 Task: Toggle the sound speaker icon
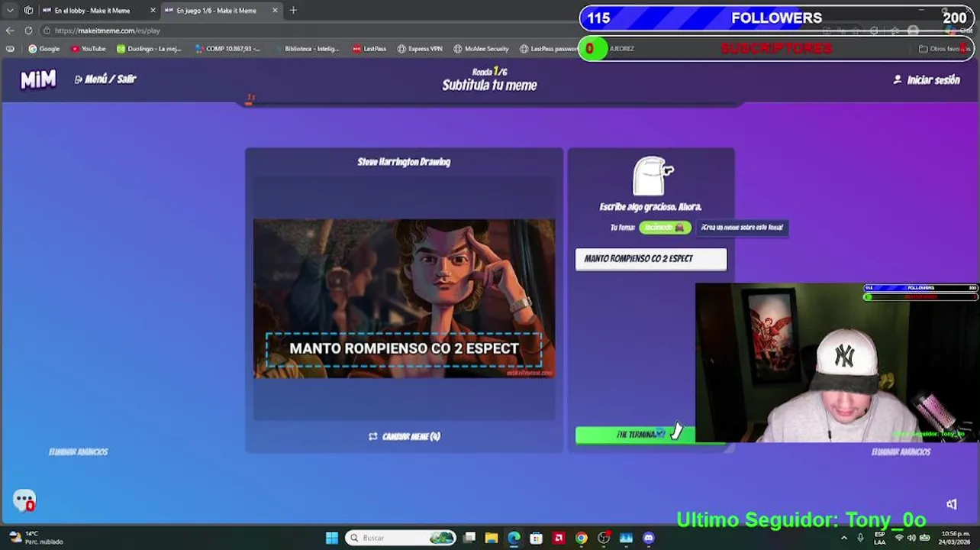(x=952, y=504)
